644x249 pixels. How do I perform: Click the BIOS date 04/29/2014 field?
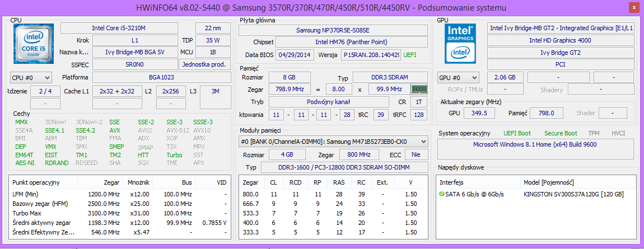point(295,55)
